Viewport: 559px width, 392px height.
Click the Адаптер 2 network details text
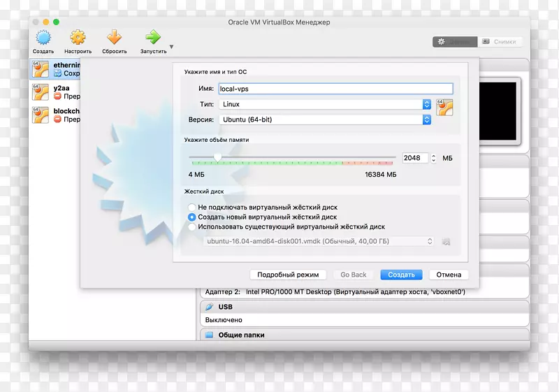(335, 292)
